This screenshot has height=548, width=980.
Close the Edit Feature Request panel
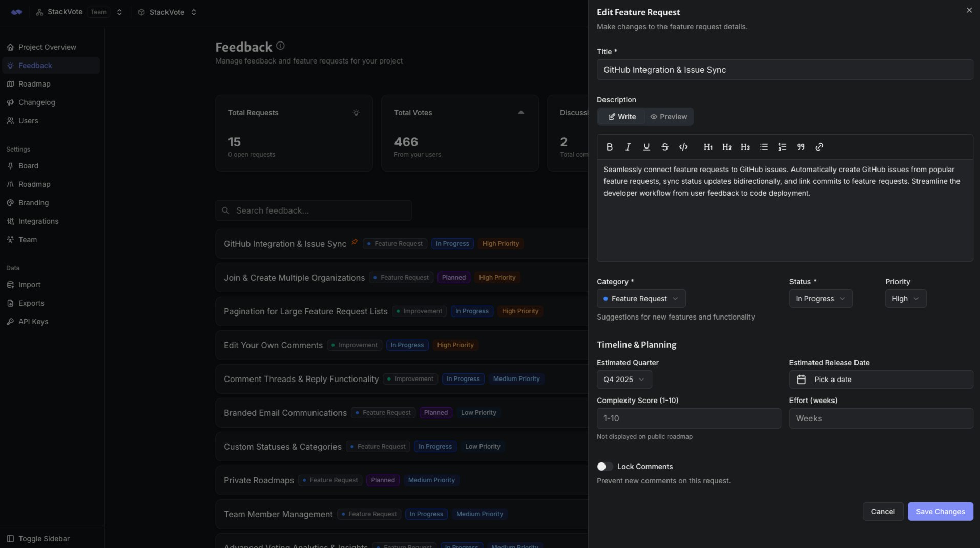[969, 10]
